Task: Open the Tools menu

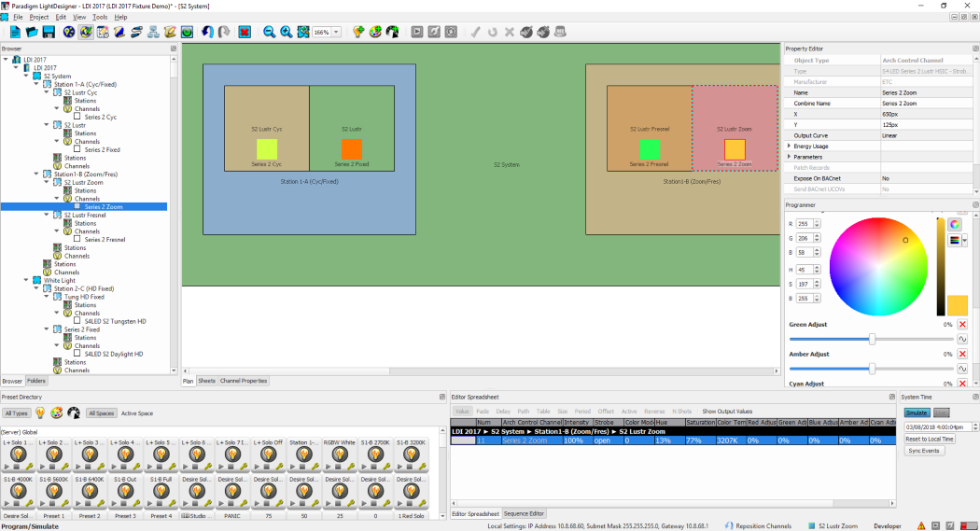Action: coord(100,18)
